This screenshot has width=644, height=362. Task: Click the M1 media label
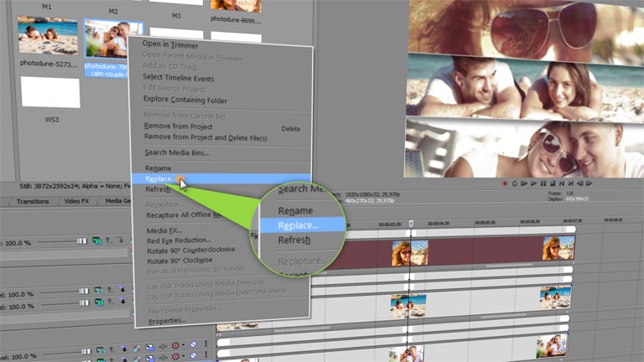47,7
